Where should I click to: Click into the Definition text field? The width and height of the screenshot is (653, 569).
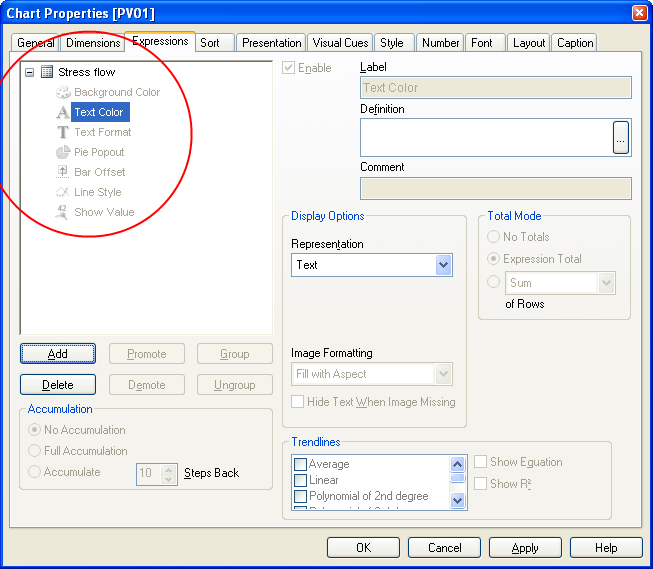[x=486, y=137]
